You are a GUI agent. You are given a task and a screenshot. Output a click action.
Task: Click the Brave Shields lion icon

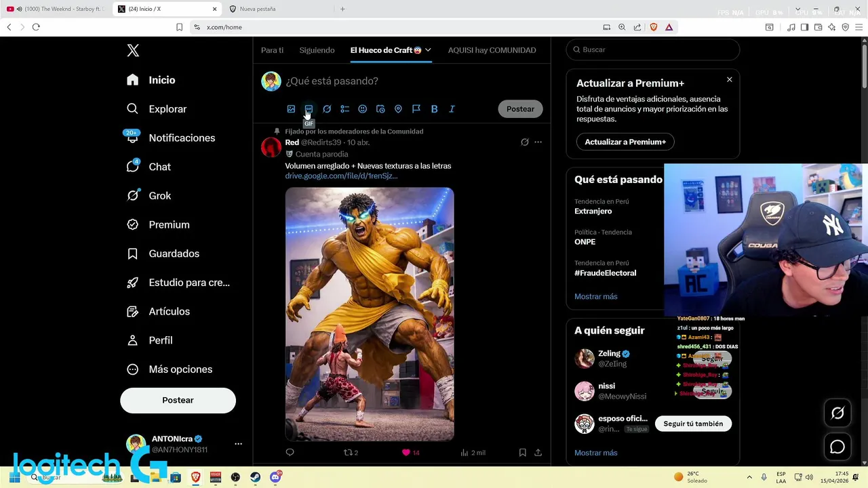(x=654, y=27)
